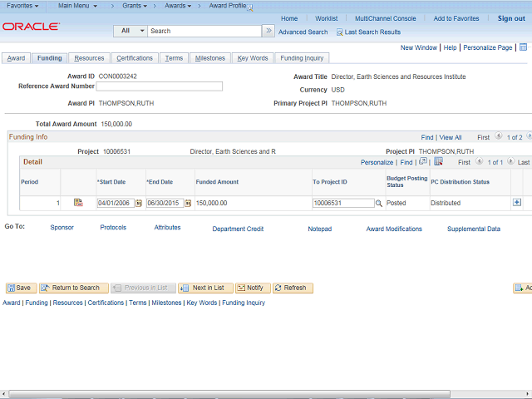
Task: Open the Certifications tab
Action: 135,58
